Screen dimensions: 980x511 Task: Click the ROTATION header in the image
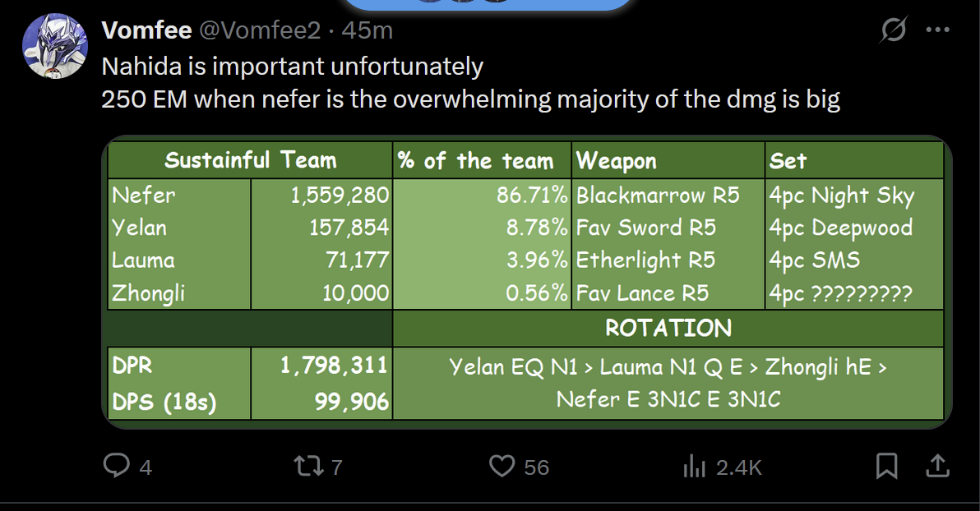(x=668, y=328)
